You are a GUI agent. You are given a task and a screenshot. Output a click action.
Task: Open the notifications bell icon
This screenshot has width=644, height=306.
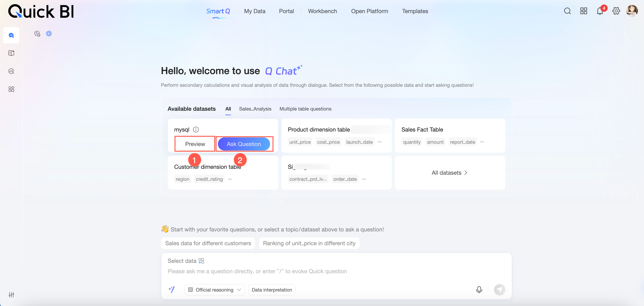pos(600,11)
